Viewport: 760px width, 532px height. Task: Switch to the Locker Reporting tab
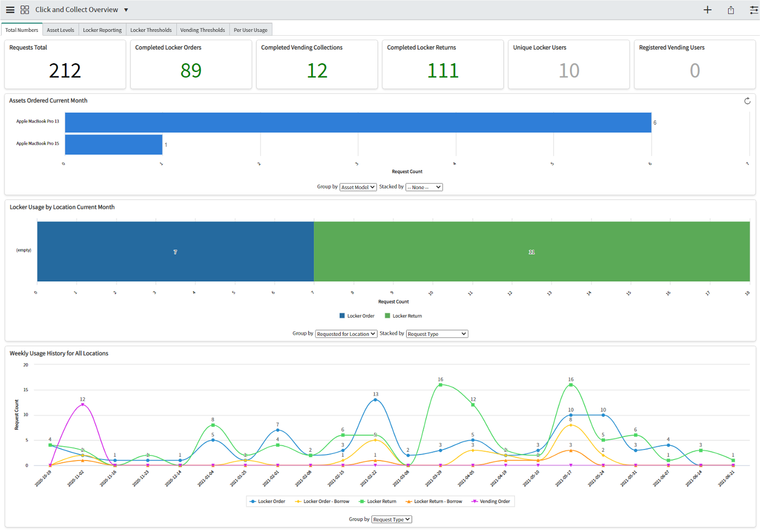point(102,30)
